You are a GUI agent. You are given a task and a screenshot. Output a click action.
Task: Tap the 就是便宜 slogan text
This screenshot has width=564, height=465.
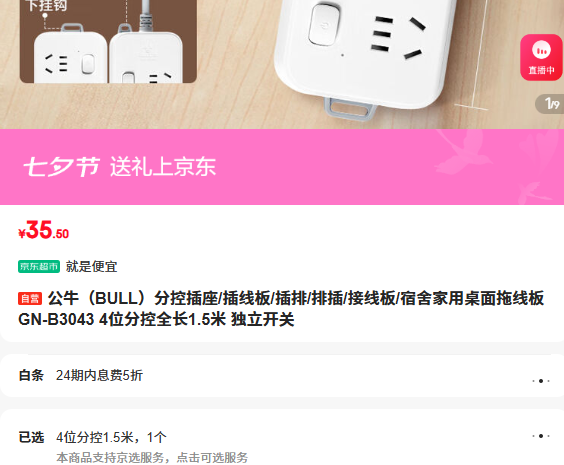coord(91,266)
